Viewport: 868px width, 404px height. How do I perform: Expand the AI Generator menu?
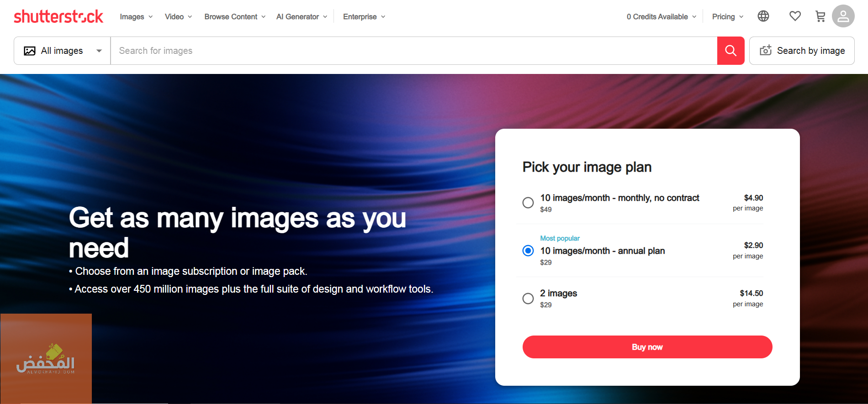[302, 17]
